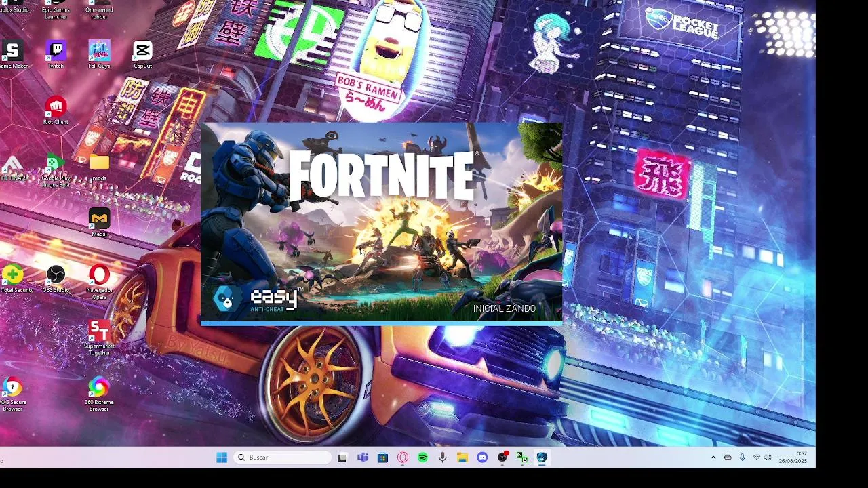Open the green N app in the taskbar
The width and height of the screenshot is (868, 488).
pyautogui.click(x=522, y=457)
